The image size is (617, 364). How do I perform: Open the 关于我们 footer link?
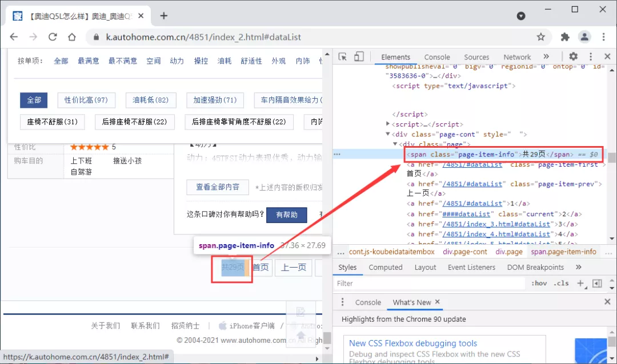106,326
